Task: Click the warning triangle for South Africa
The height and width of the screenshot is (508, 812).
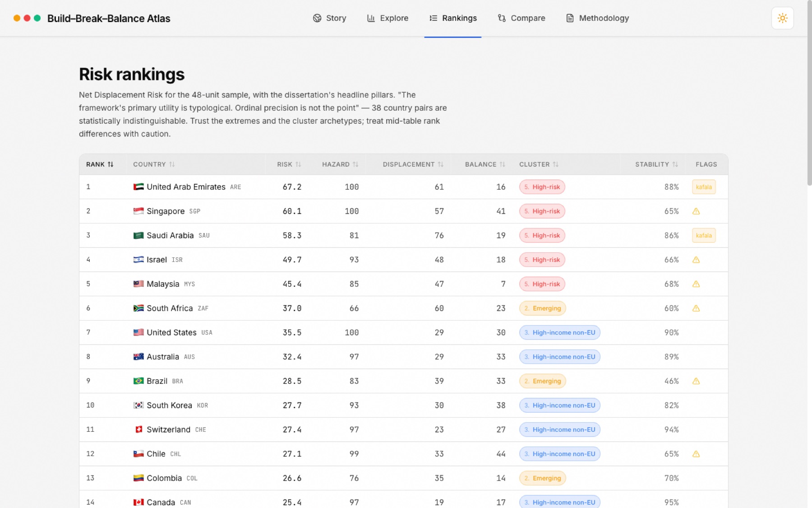Action: [696, 308]
